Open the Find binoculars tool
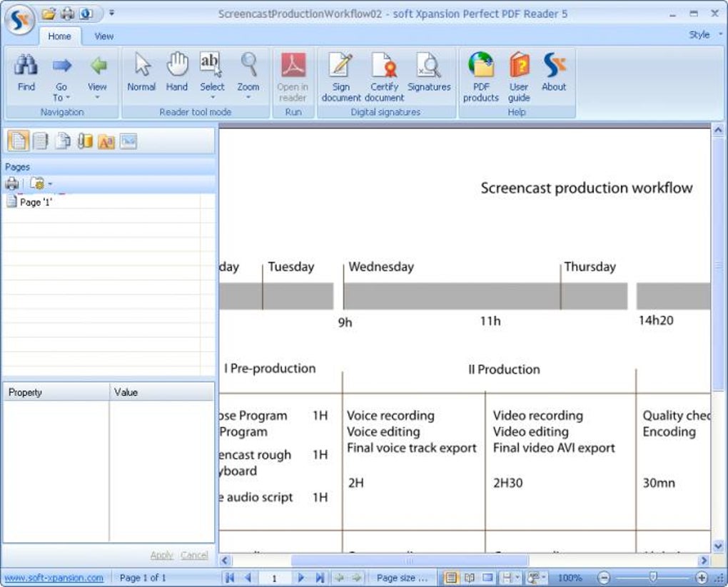The height and width of the screenshot is (587, 728). click(26, 73)
